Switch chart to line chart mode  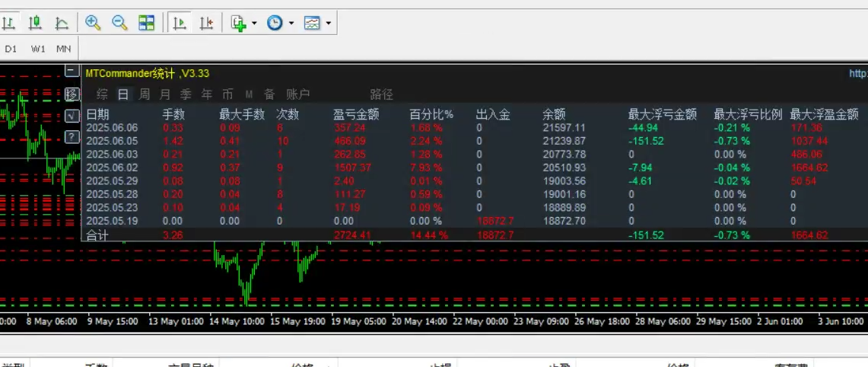pos(62,23)
